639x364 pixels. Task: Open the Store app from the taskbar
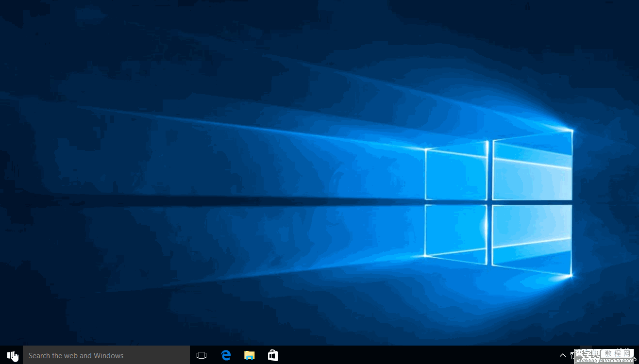(x=273, y=355)
